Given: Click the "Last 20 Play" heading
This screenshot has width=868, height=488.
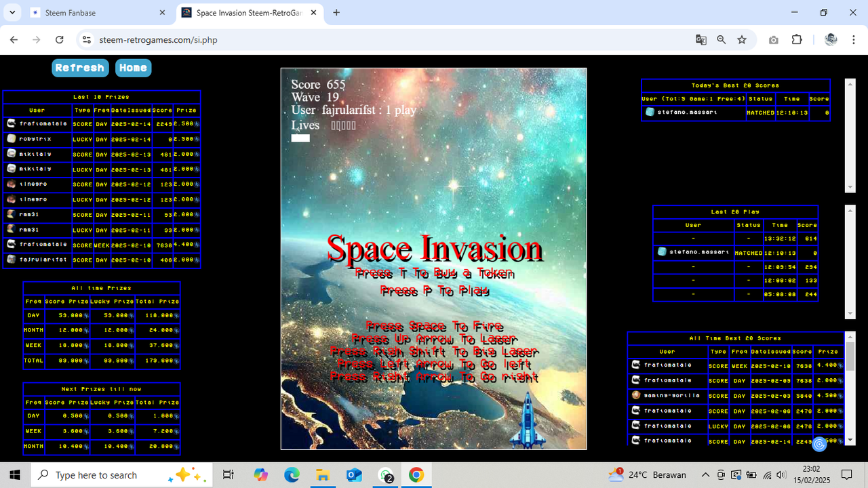Looking at the screenshot, I should [x=735, y=212].
